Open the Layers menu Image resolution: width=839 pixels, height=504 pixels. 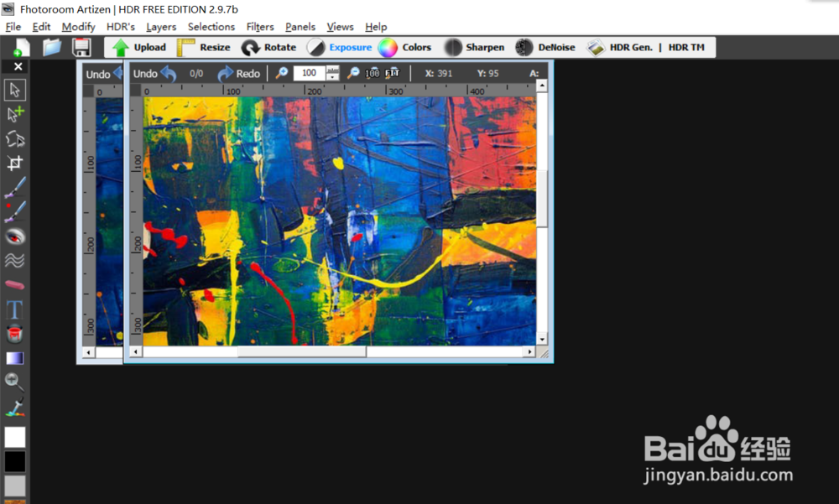[x=161, y=27]
